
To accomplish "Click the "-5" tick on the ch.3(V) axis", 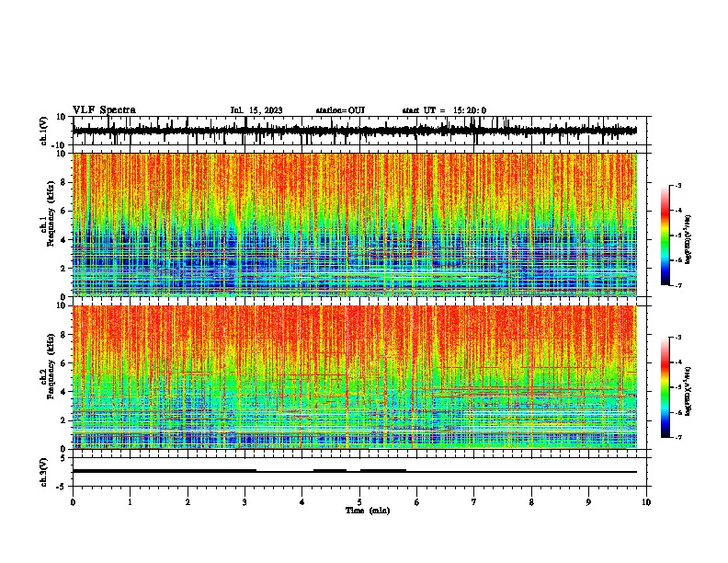I will point(62,487).
